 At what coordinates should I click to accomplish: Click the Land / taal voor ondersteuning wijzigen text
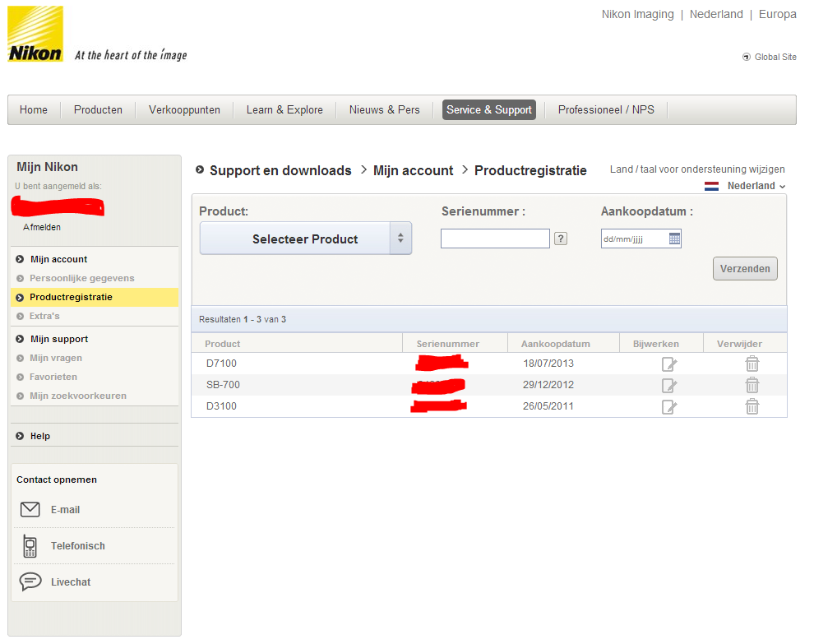pyautogui.click(x=697, y=169)
